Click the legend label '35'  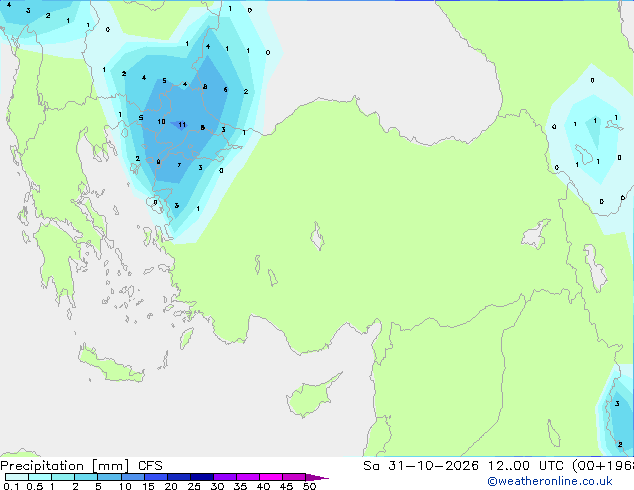(240, 486)
